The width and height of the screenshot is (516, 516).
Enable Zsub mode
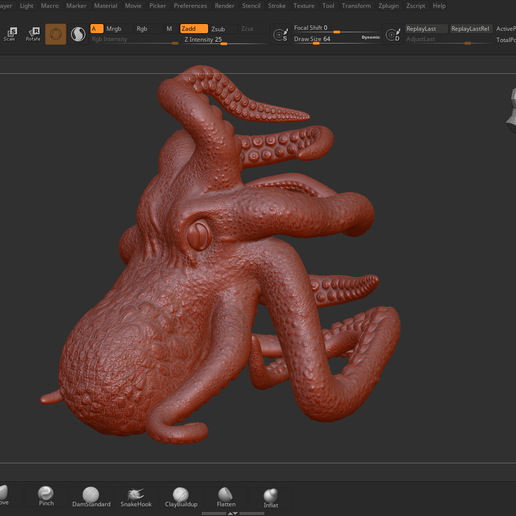pyautogui.click(x=218, y=29)
